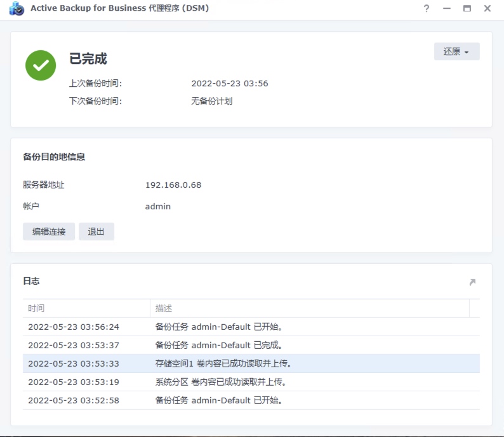The height and width of the screenshot is (437, 504).
Task: Click the 时间 column header
Action: tap(86, 308)
